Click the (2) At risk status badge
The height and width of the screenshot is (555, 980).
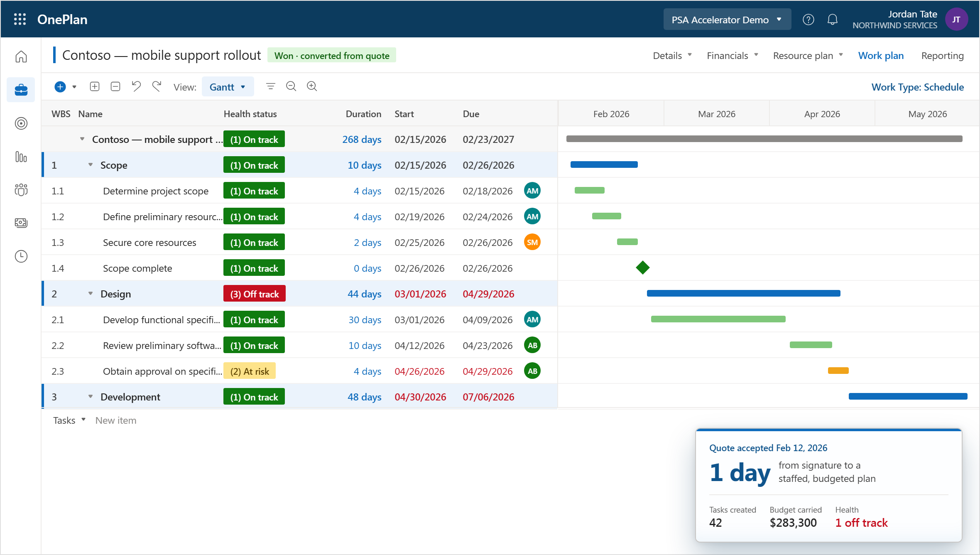pos(250,371)
